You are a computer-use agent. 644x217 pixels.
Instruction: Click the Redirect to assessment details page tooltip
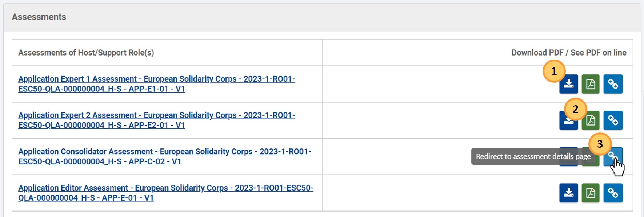click(x=533, y=157)
